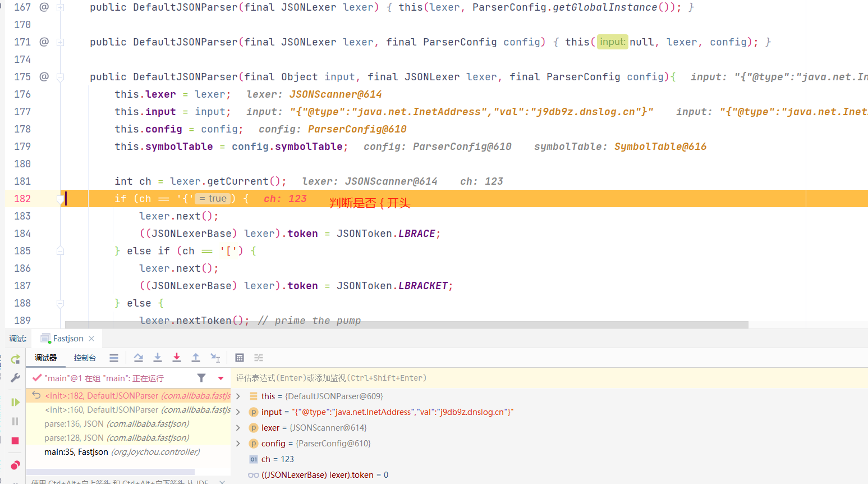This screenshot has width=868, height=484.
Task: Click the inline 'JSONScanner@614' value on line 176
Action: (336, 94)
